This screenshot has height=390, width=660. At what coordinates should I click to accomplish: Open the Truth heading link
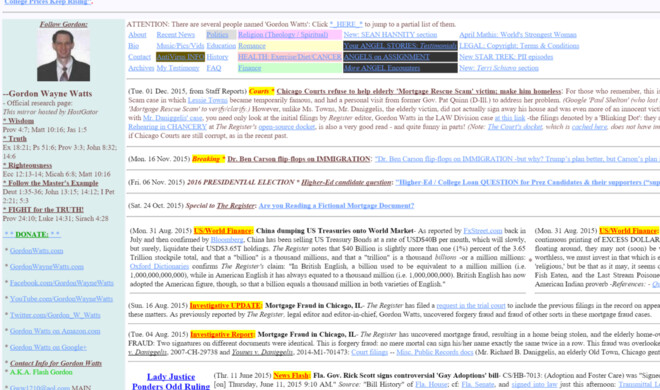15,138
